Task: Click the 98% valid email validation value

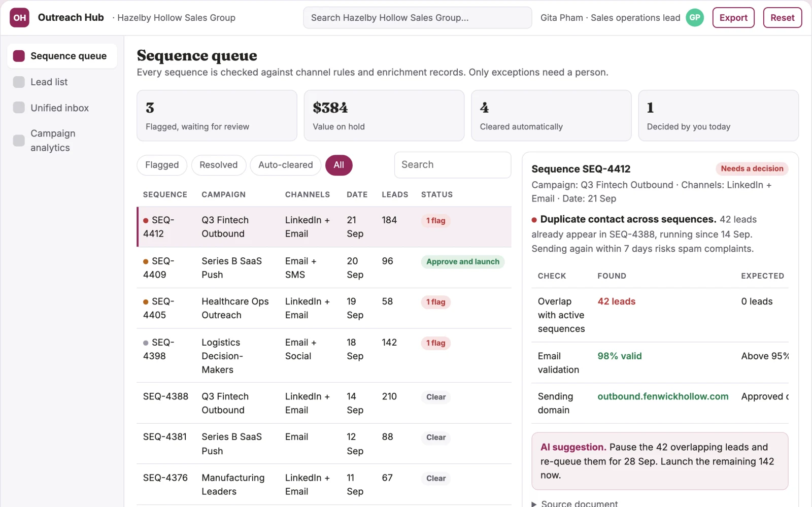Action: (619, 356)
